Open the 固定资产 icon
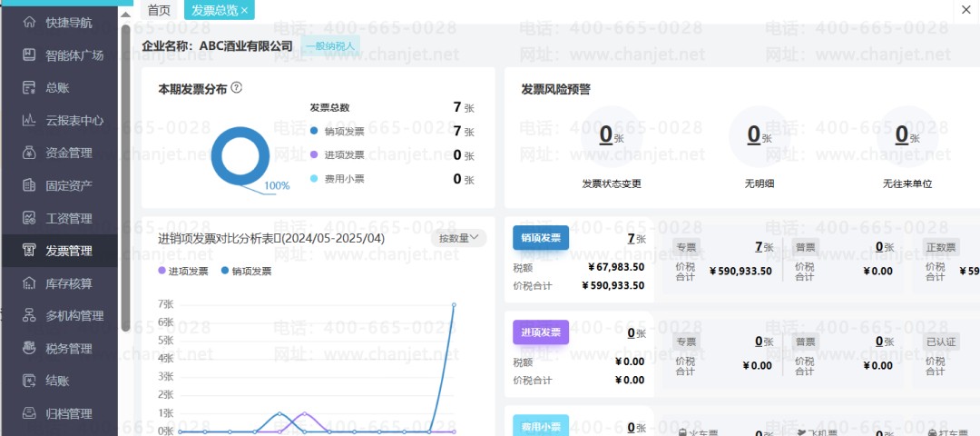The width and height of the screenshot is (980, 436). point(29,185)
